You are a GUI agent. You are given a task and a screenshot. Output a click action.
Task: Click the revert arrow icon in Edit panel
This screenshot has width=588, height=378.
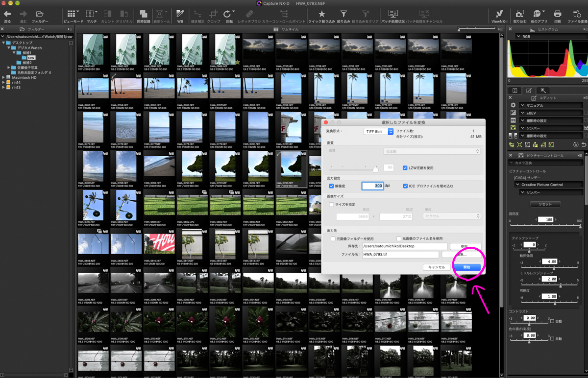[x=584, y=144]
